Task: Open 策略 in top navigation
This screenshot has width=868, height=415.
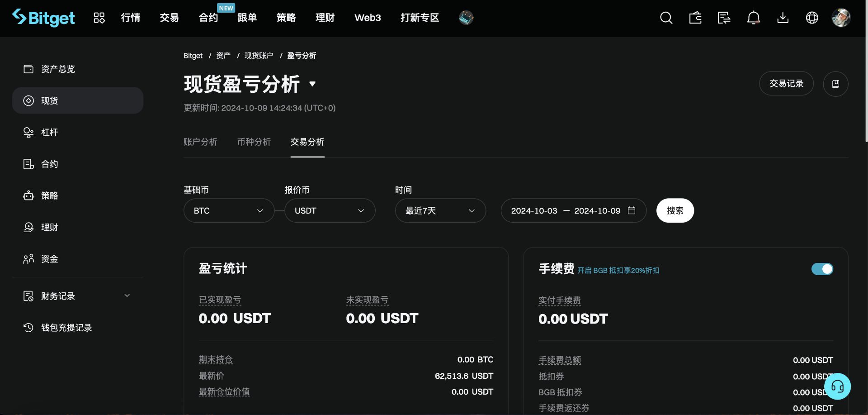Action: pyautogui.click(x=286, y=18)
